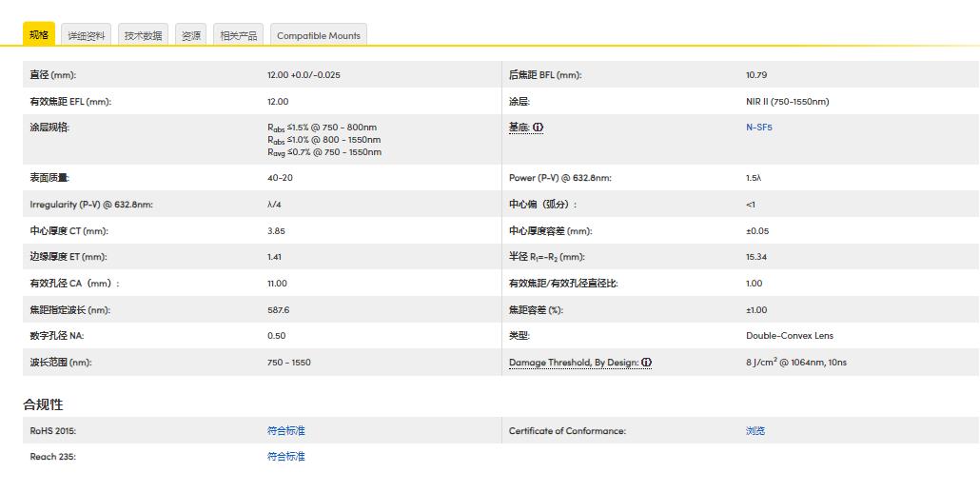Screen dimensions: 980x492
Task: Click the radius value 15.34
Action: [x=756, y=257]
